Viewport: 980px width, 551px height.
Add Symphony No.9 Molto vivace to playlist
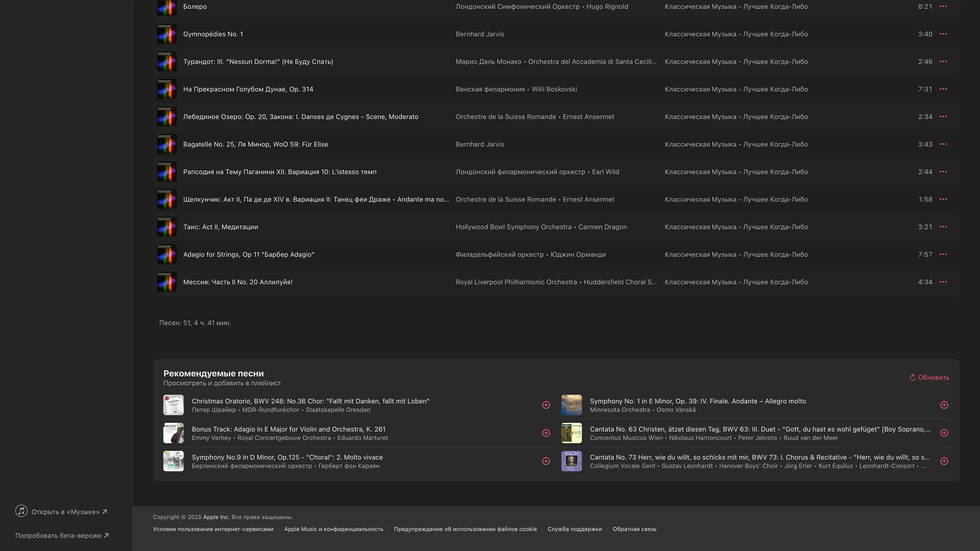[x=546, y=461]
